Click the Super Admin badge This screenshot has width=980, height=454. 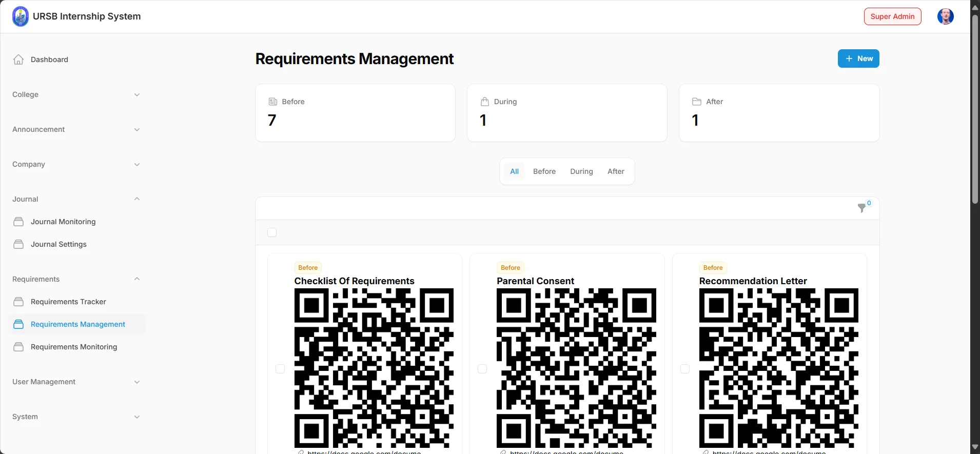point(892,16)
